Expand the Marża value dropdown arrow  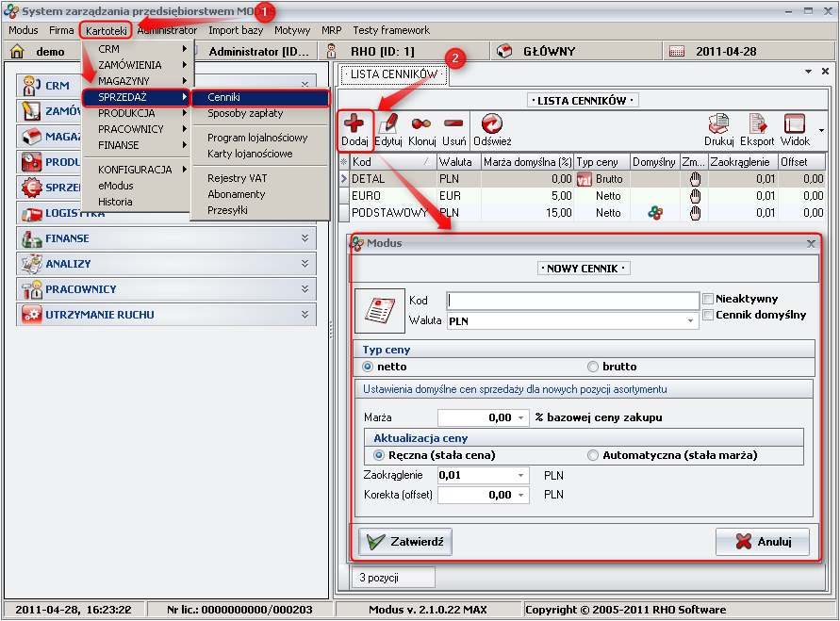pos(520,417)
